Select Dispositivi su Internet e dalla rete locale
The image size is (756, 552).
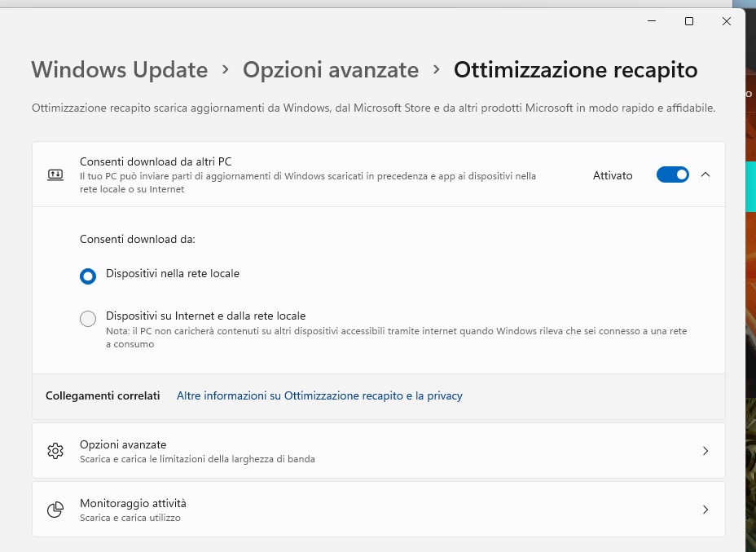pyautogui.click(x=88, y=319)
